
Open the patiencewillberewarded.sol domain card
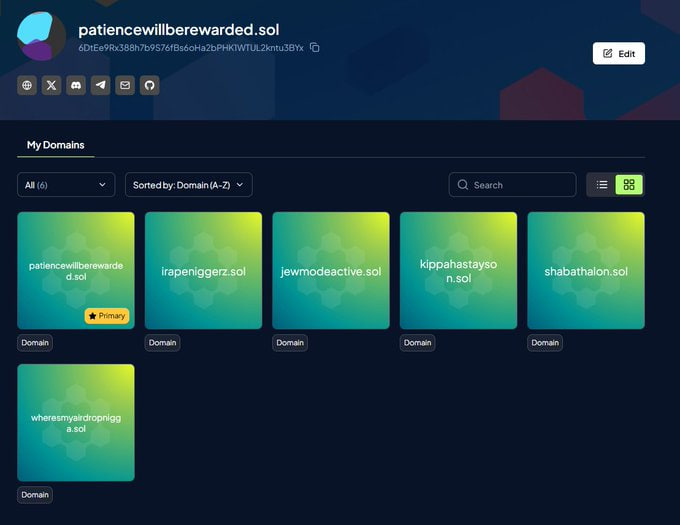pos(76,271)
